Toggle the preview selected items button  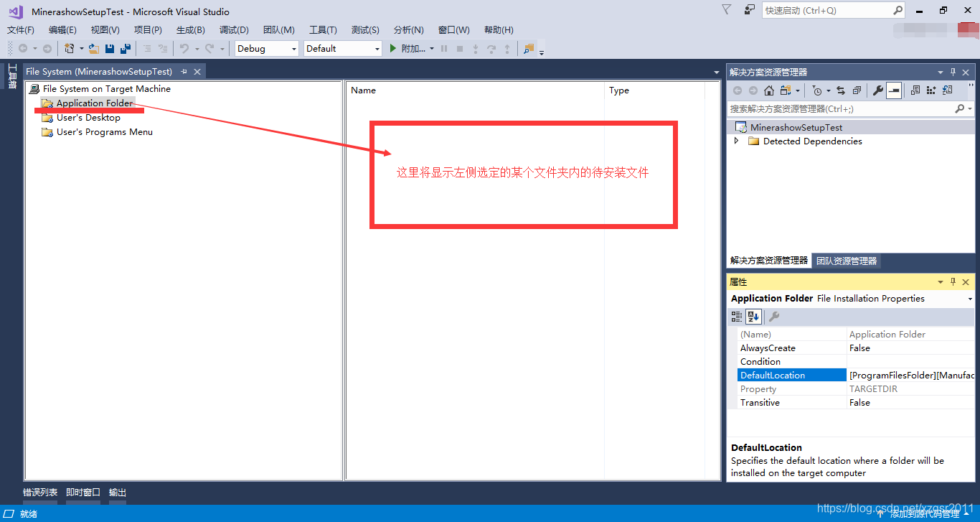894,90
